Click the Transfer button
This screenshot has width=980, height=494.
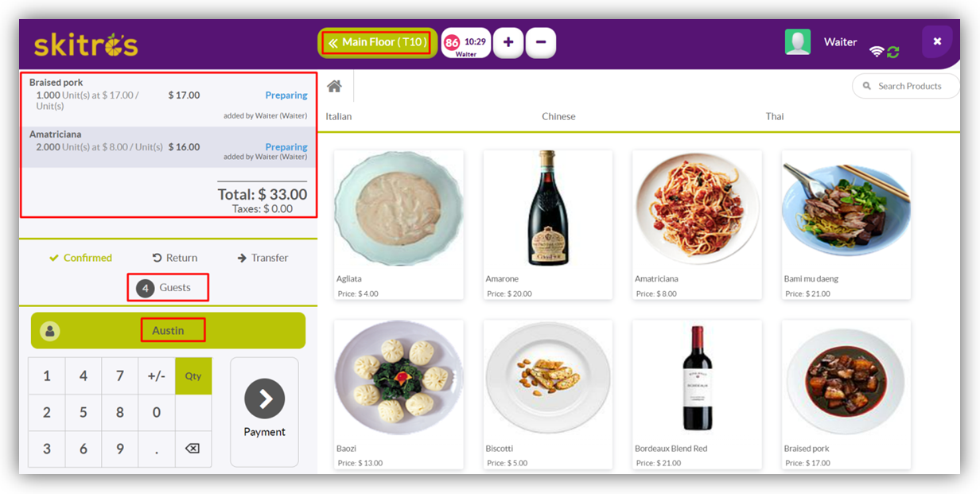(262, 258)
